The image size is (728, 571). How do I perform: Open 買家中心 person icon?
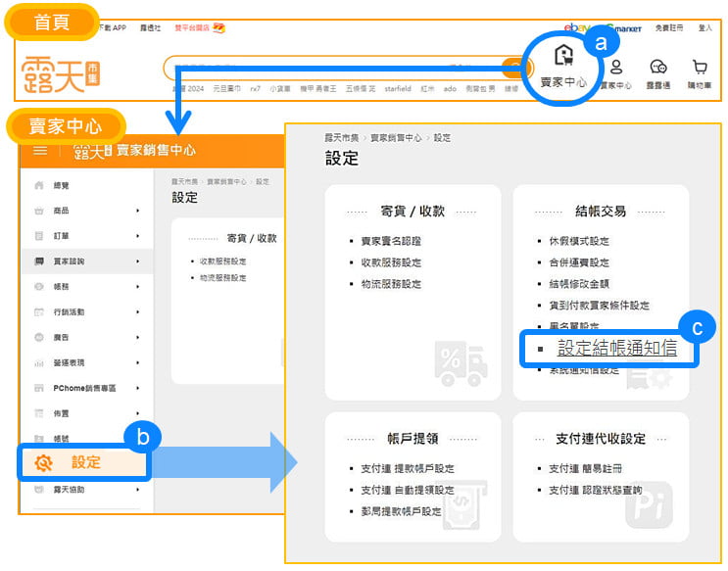coord(616,68)
